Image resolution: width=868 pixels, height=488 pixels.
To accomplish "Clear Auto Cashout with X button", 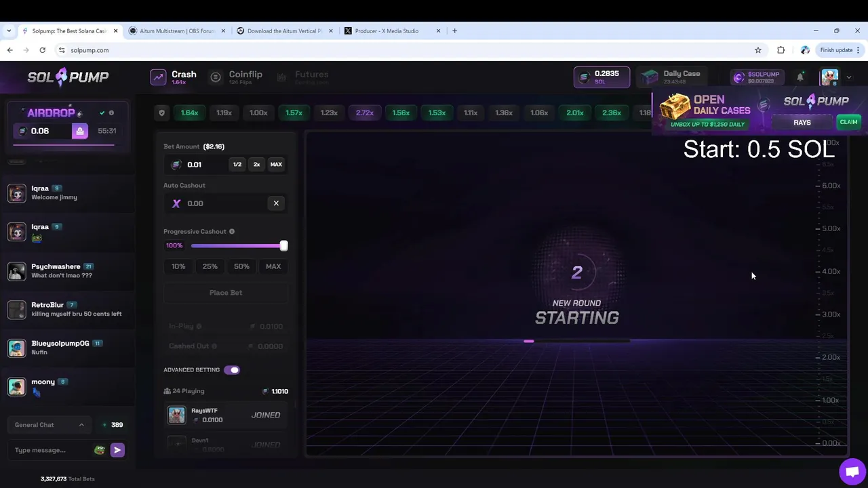I will click(276, 203).
